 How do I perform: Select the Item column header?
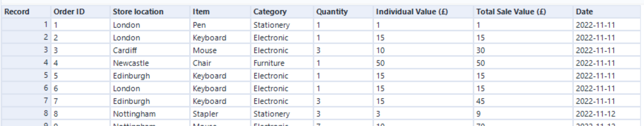click(201, 12)
